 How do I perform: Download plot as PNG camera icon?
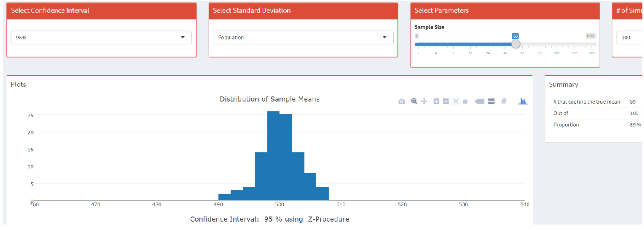(401, 102)
